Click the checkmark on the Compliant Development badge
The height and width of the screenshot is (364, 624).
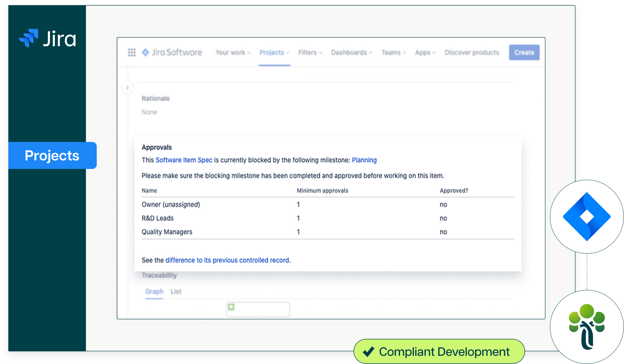[x=368, y=352]
